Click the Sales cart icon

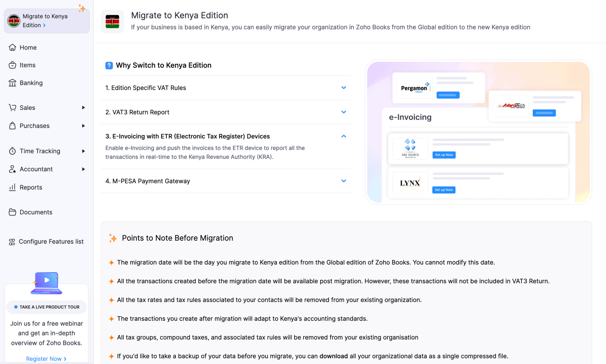pyautogui.click(x=12, y=108)
